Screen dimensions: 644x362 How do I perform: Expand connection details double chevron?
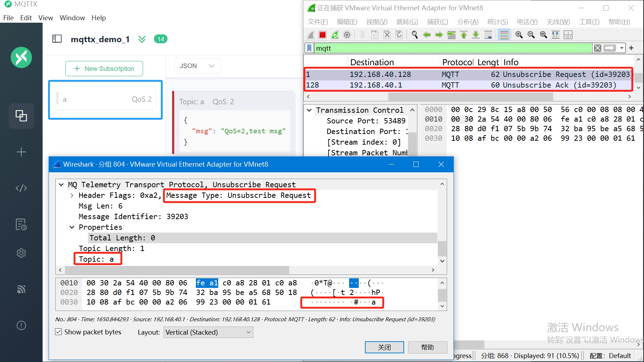142,39
